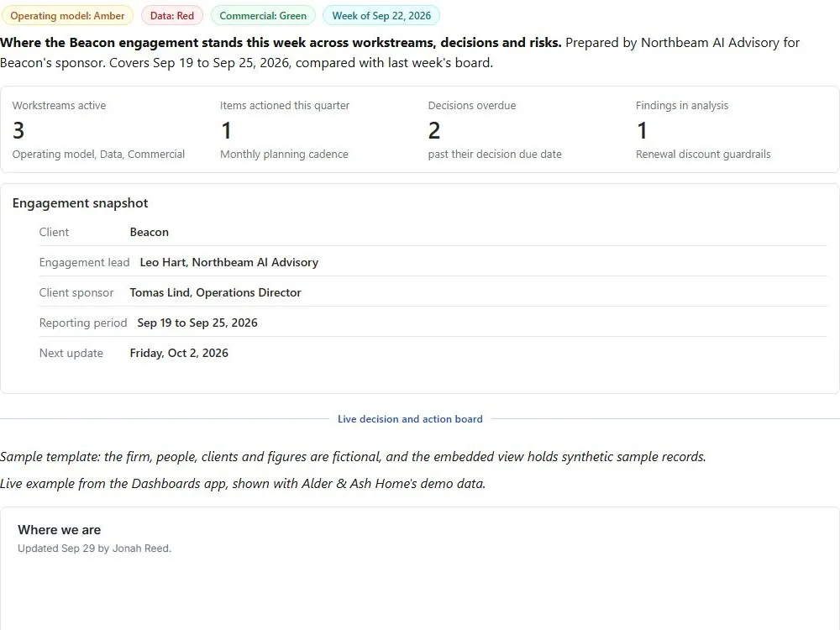
Task: Click the 'Client sponsor' row label
Action: 76,292
